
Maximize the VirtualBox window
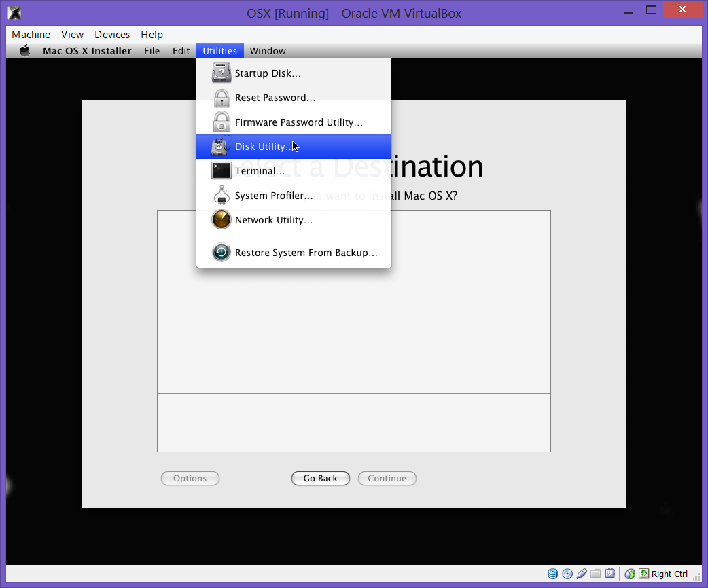tap(651, 10)
